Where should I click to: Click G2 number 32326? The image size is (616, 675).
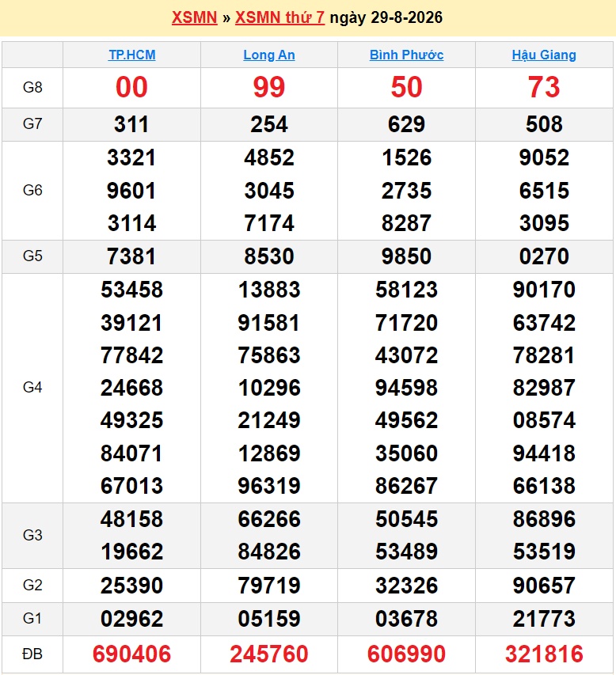click(x=406, y=586)
